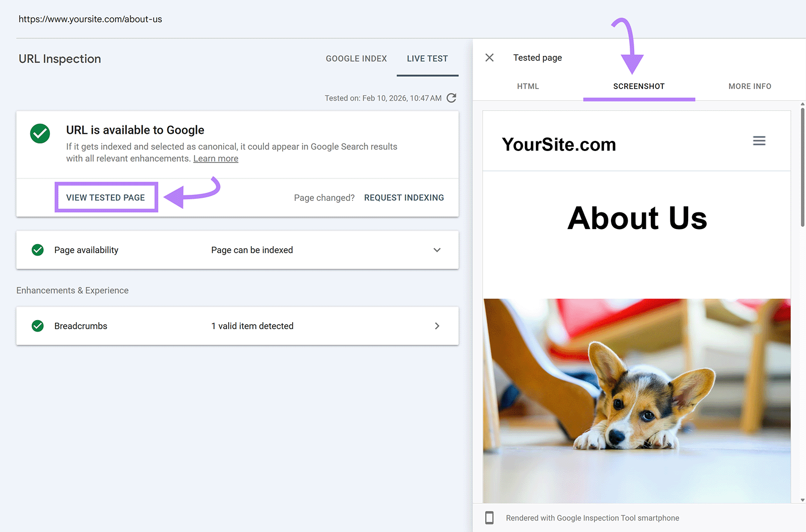The image size is (806, 532).
Task: Switch to the SCREENSHOT tab
Action: point(639,86)
